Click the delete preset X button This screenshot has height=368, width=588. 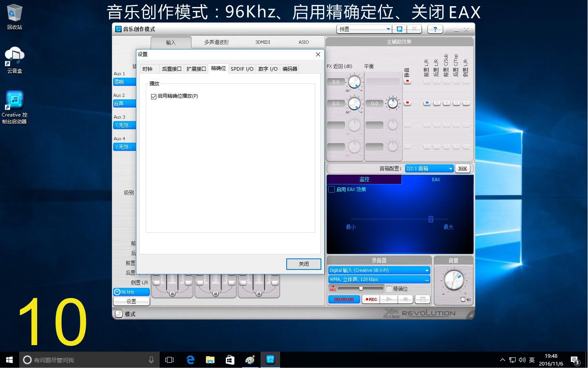point(414,29)
